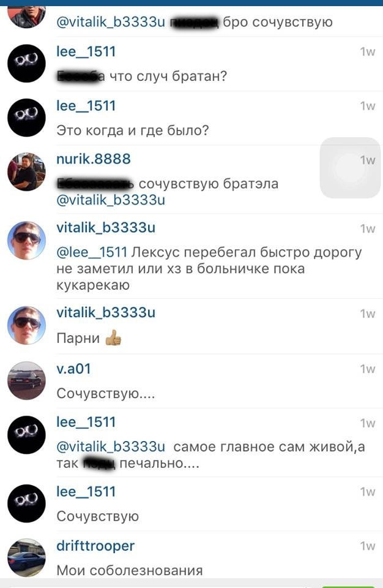Open drifttrooper profile picture
The image size is (383, 588).
click(26, 557)
